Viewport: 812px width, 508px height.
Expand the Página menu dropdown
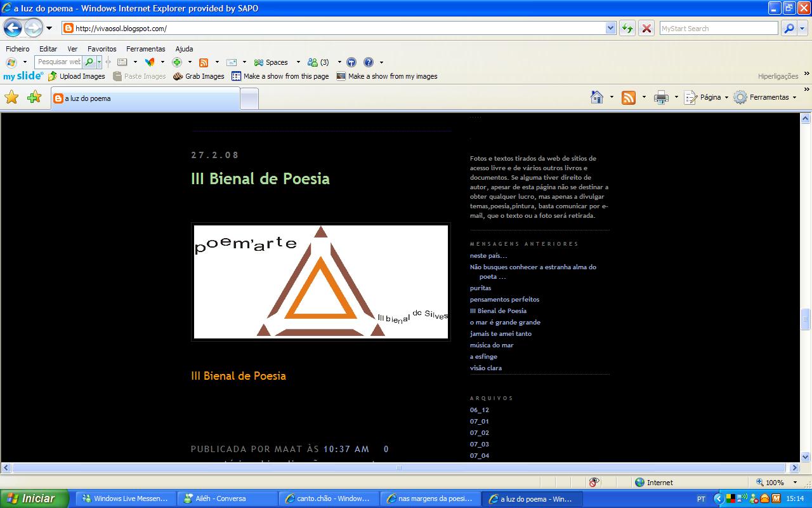click(726, 98)
